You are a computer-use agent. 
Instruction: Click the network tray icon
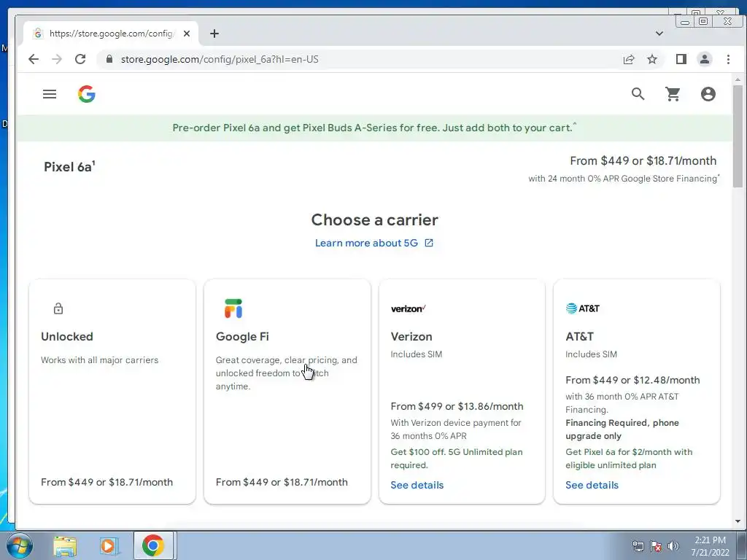tap(638, 546)
